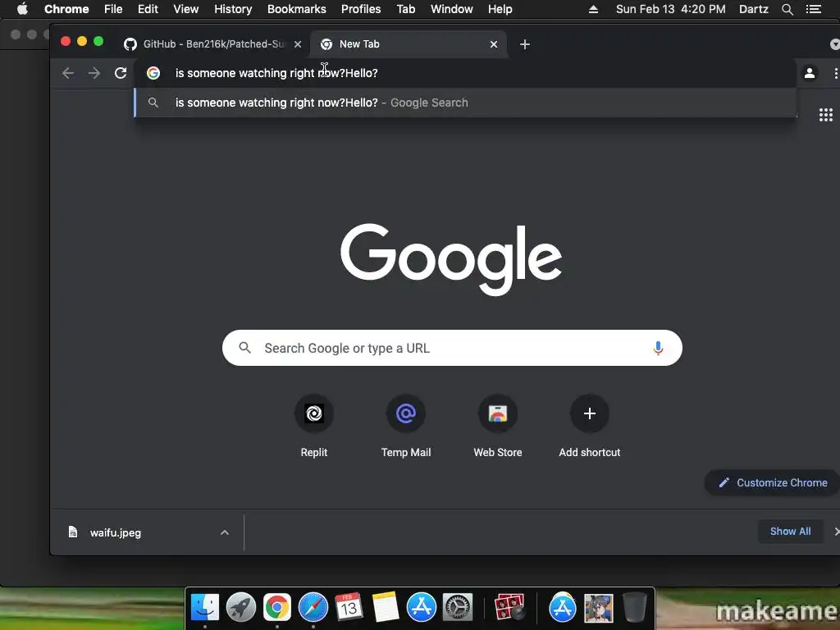Open Calendar from the Dock
The image size is (840, 630).
[349, 608]
